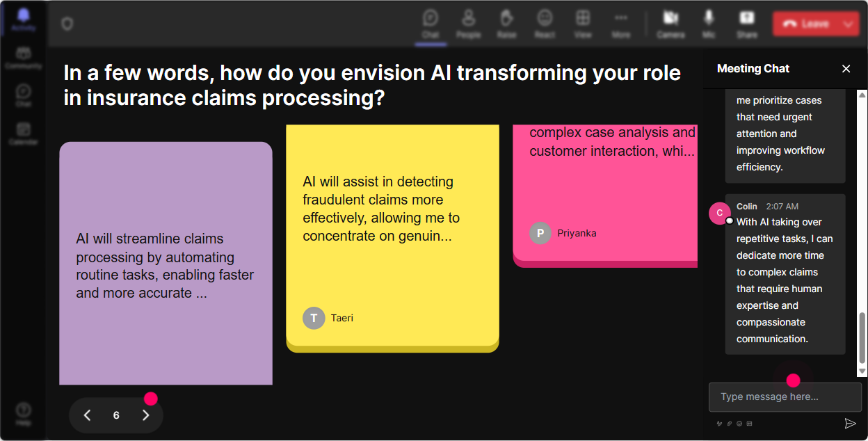This screenshot has height=441, width=868.
Task: Leave the meeting with the red button
Action: point(806,24)
